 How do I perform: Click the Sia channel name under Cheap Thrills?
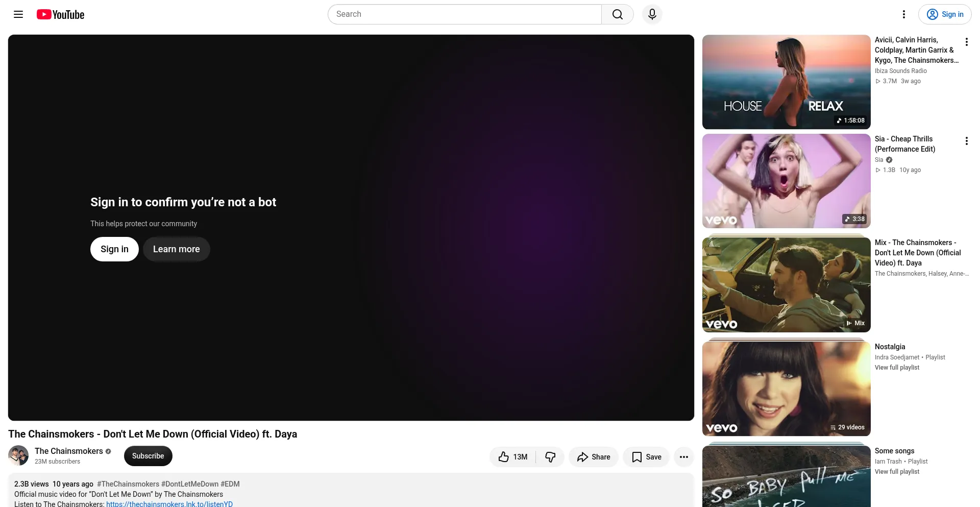click(879, 160)
